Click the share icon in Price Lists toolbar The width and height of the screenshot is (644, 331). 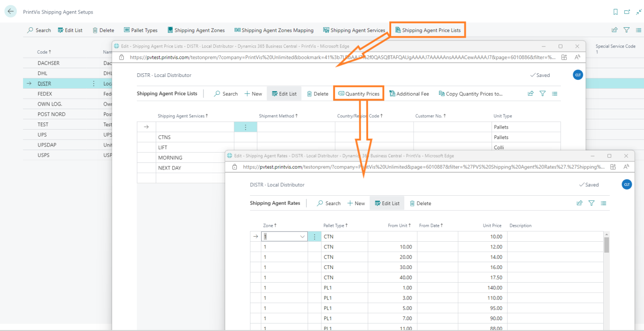coord(530,94)
